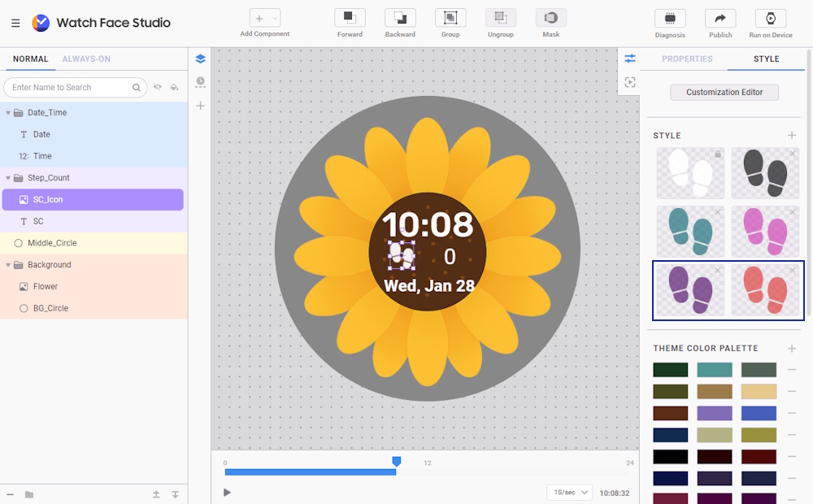
Task: Click the Publish icon
Action: click(720, 18)
